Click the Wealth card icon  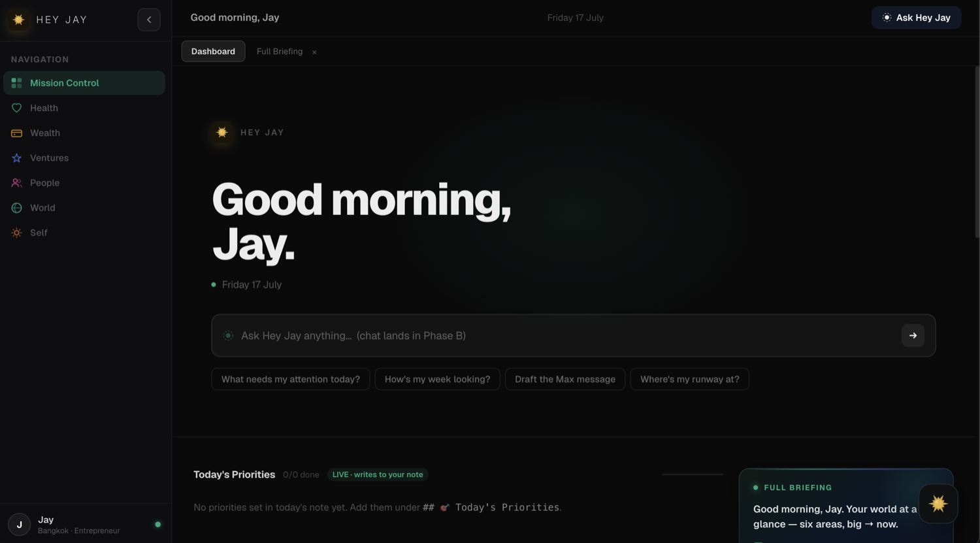tap(17, 133)
